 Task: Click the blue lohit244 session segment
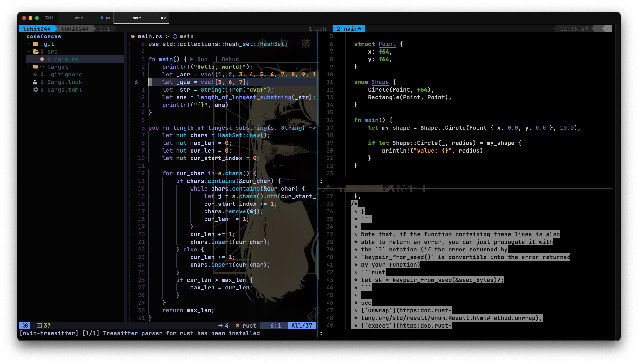coord(37,29)
